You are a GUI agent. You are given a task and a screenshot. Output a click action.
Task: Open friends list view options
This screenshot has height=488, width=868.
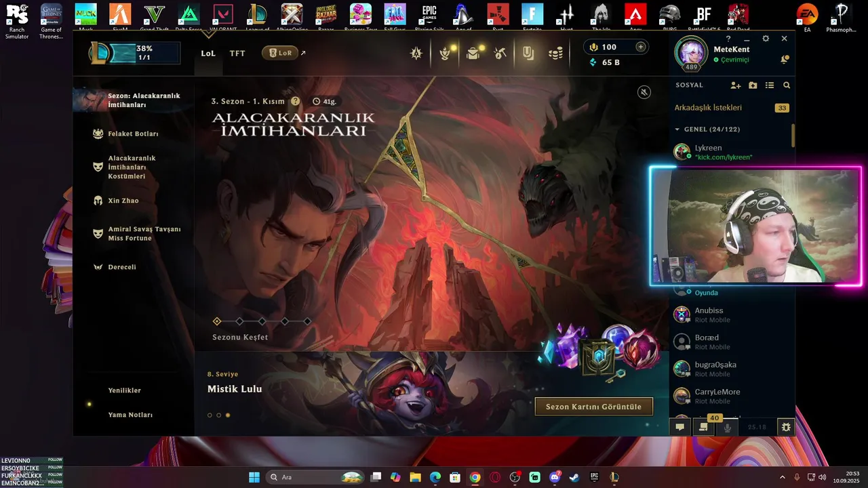tap(770, 85)
